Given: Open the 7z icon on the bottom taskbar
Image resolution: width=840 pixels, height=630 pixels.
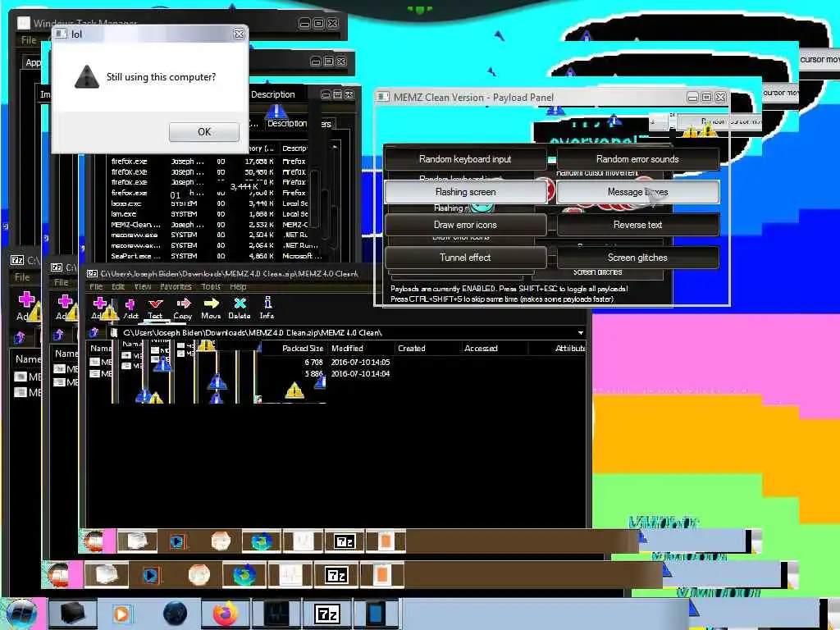Looking at the screenshot, I should point(326,614).
